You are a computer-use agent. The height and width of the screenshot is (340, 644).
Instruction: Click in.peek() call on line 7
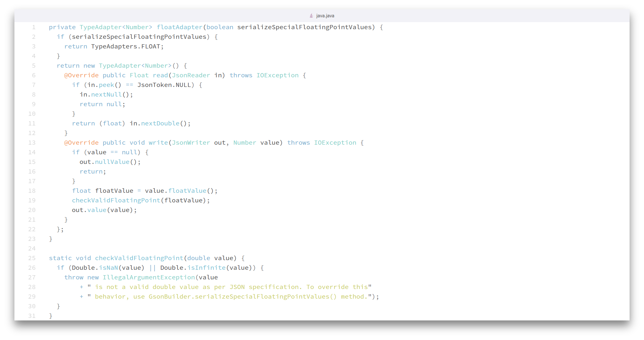point(104,85)
